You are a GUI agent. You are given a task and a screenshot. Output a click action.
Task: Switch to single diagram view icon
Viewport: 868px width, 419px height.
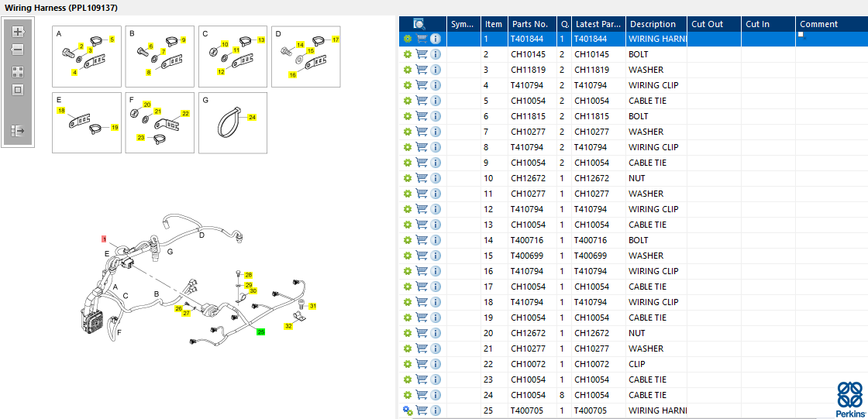click(x=18, y=90)
